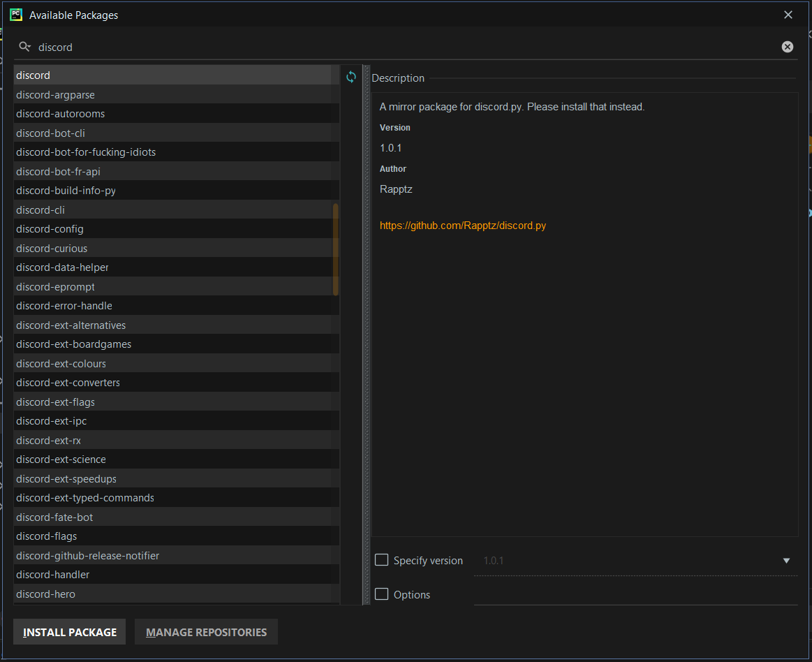Select discord-eprompt package
The width and height of the screenshot is (812, 662).
(x=176, y=286)
